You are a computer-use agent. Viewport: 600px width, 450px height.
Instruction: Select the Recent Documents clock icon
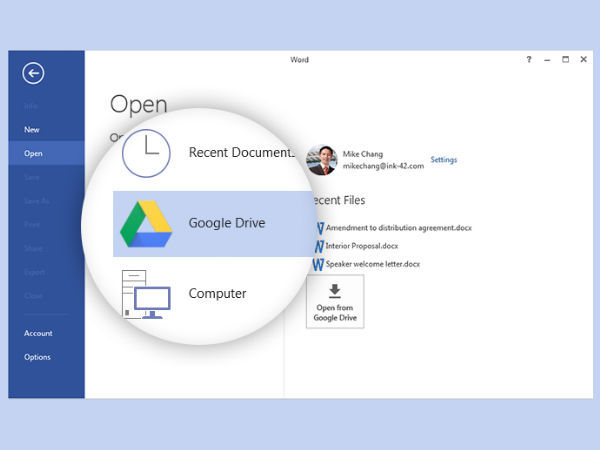(x=146, y=153)
